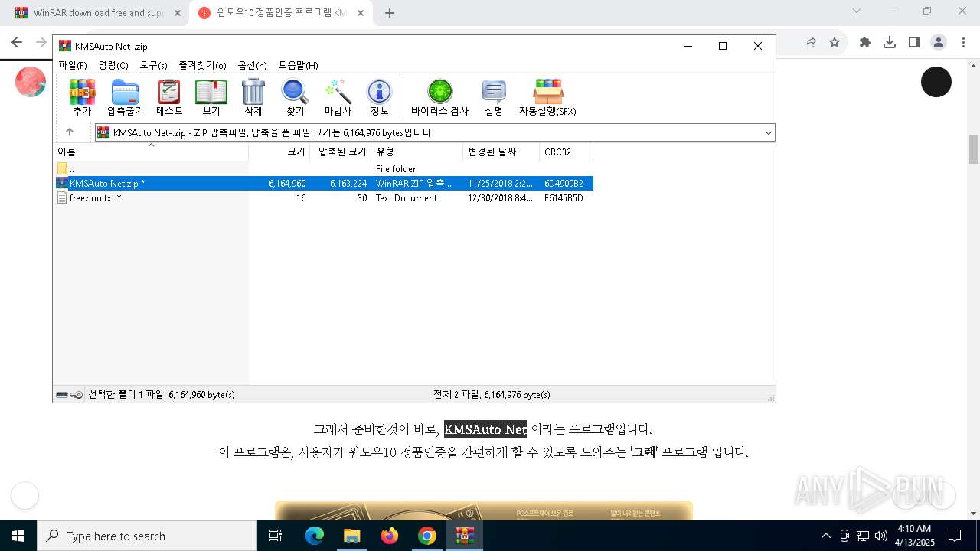Image resolution: width=980 pixels, height=551 pixels.
Task: Go up one folder with arrow button
Action: (70, 132)
